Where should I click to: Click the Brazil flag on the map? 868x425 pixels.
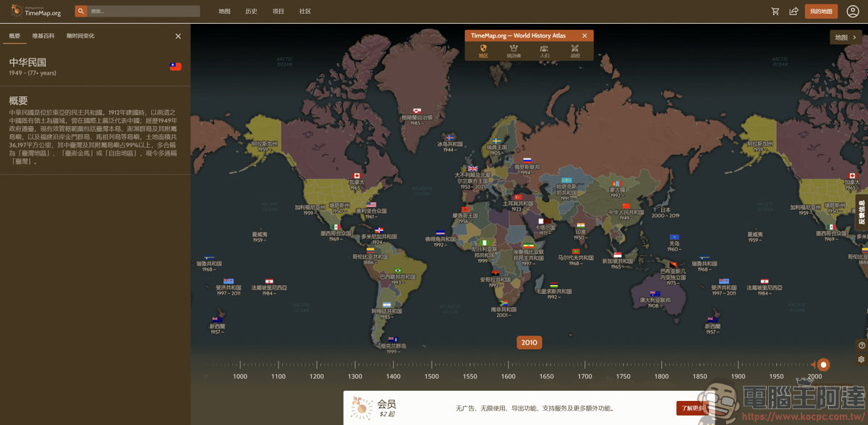[x=398, y=271]
